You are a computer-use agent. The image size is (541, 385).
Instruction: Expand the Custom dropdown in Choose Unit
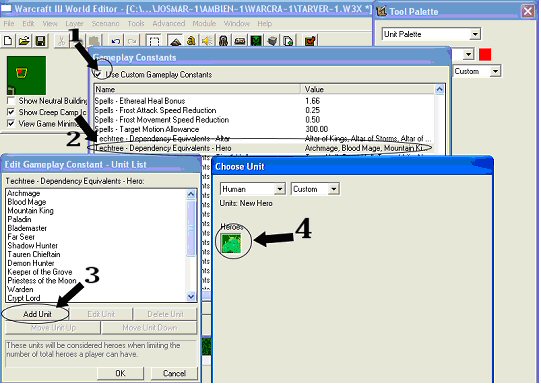(x=315, y=189)
